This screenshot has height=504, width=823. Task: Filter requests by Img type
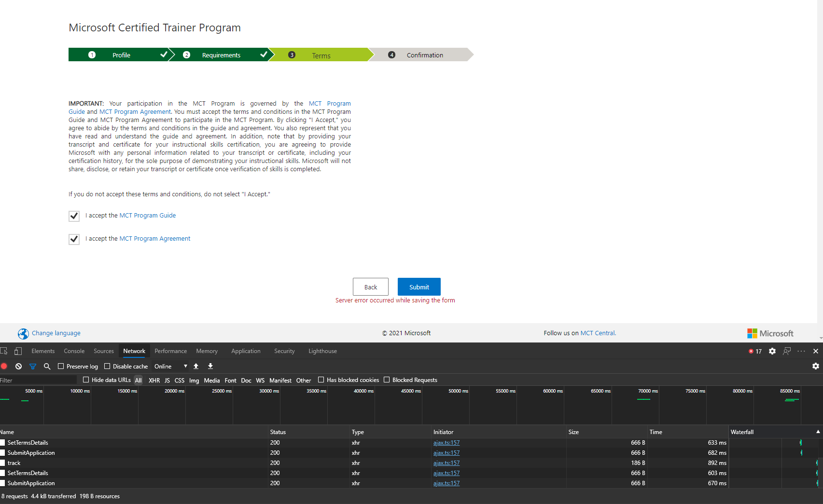point(194,380)
